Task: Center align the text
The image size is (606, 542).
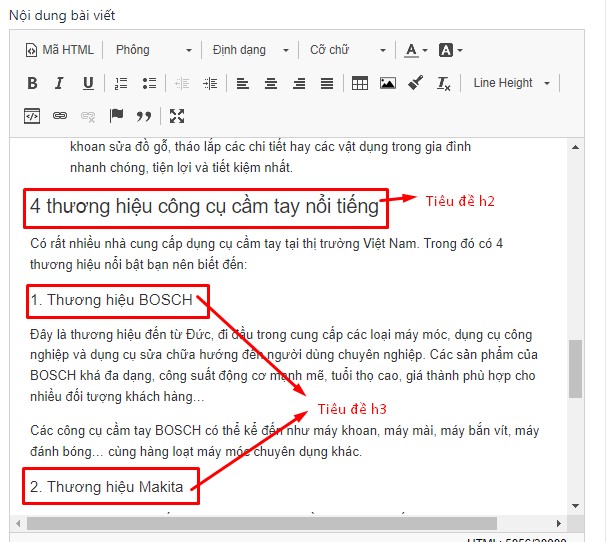Action: pos(271,83)
